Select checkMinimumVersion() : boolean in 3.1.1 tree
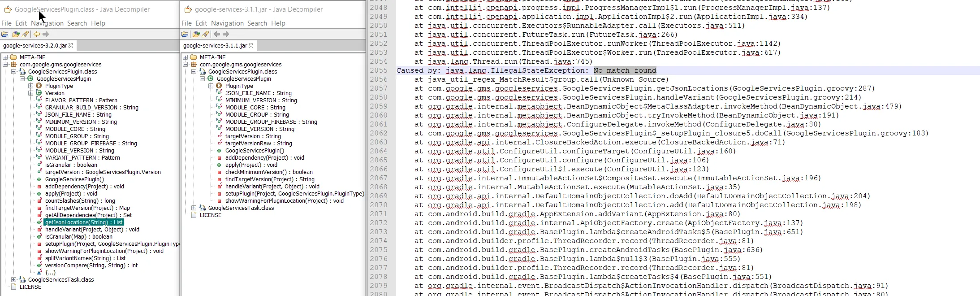The image size is (980, 296). click(x=269, y=172)
